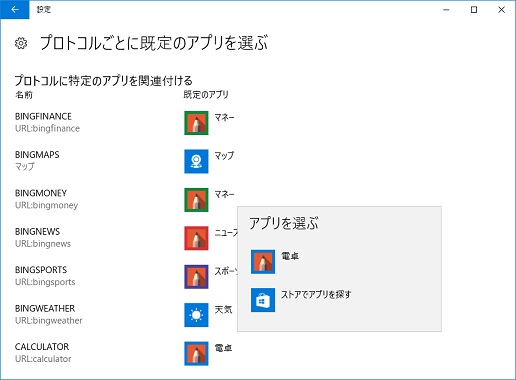Screen dimensions: 516x380
Task: Click the マネー icon for BINGMONEY
Action: [196, 200]
